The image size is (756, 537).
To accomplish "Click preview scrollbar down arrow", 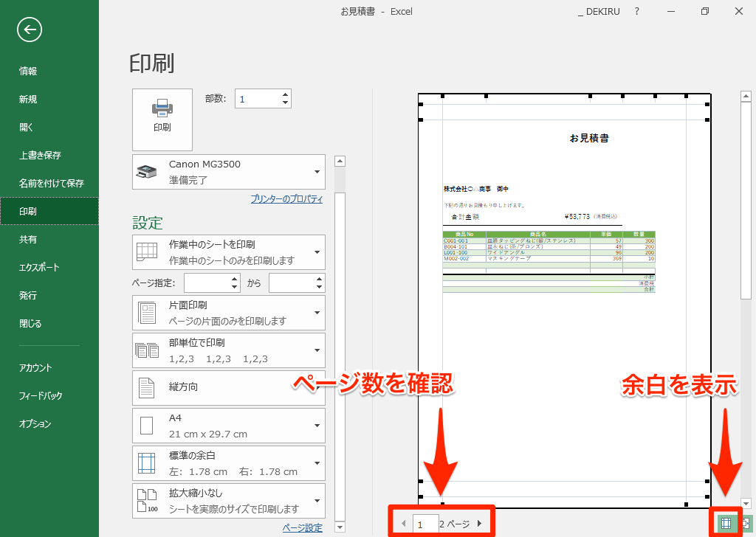I will point(746,503).
